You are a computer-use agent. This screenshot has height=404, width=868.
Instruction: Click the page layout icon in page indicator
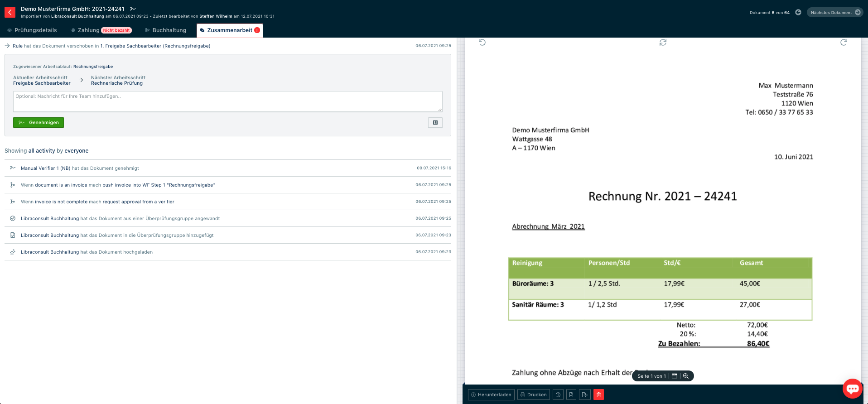tap(675, 376)
